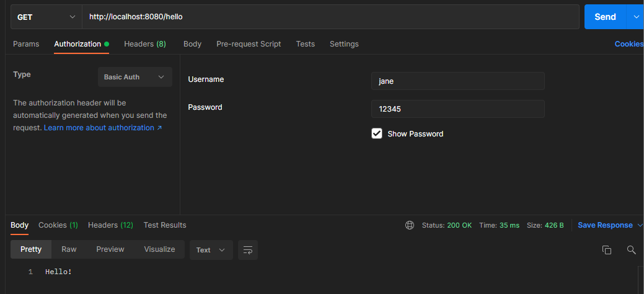The width and height of the screenshot is (644, 294).
Task: Open the GET method dropdown
Action: point(46,17)
